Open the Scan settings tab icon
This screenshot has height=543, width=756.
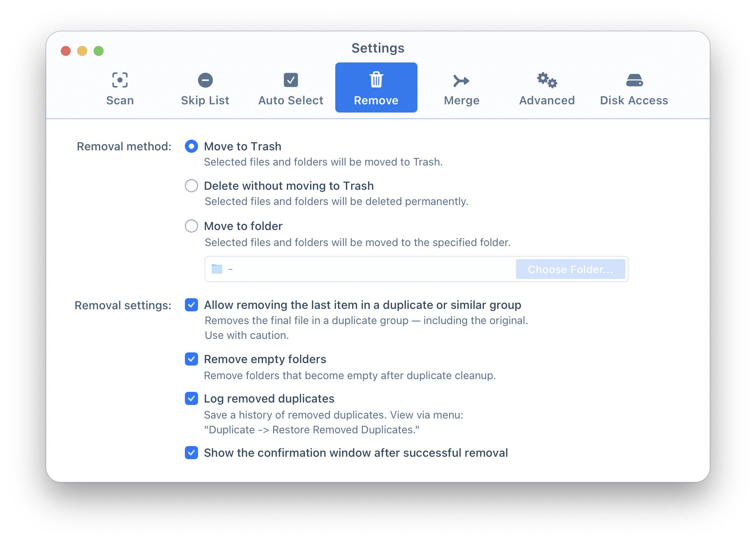(120, 80)
